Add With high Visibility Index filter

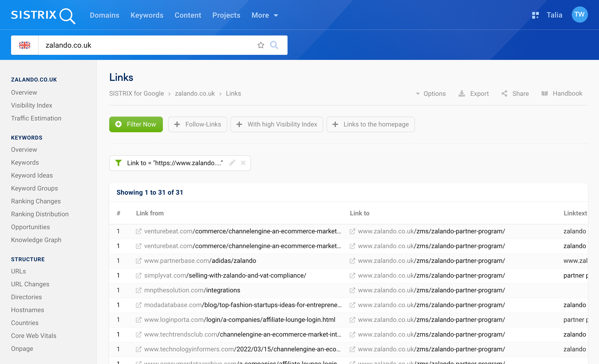coord(276,124)
